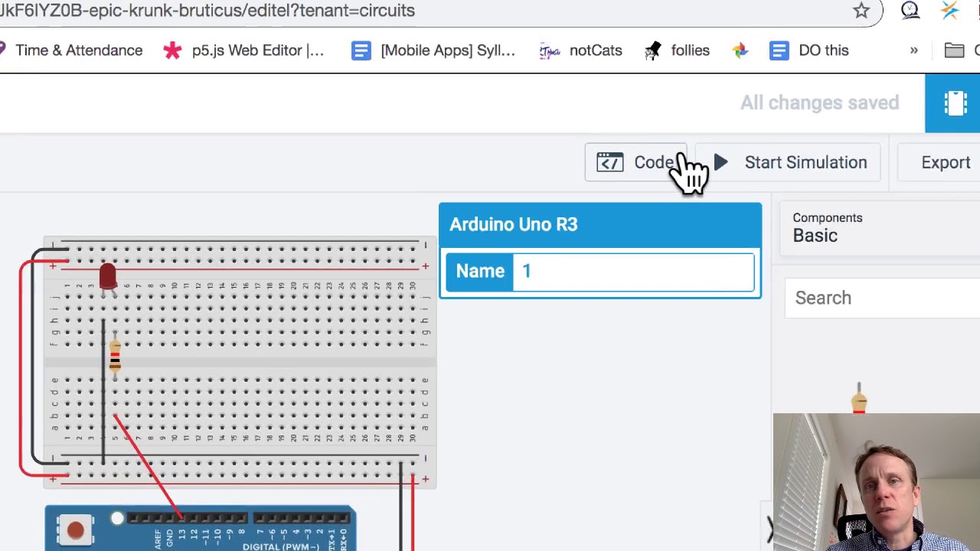Select the red diagonal jumper wire
This screenshot has height=551, width=980.
[x=147, y=467]
